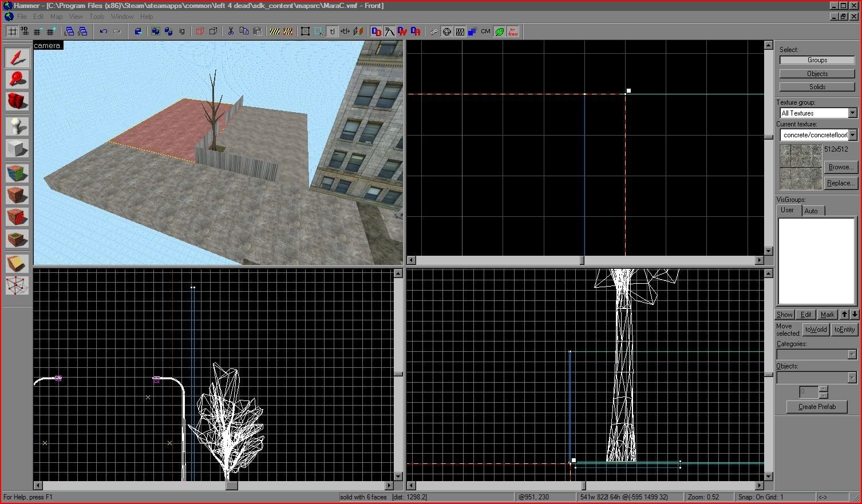
Task: Click the Cut (scissors) icon
Action: pos(231,31)
